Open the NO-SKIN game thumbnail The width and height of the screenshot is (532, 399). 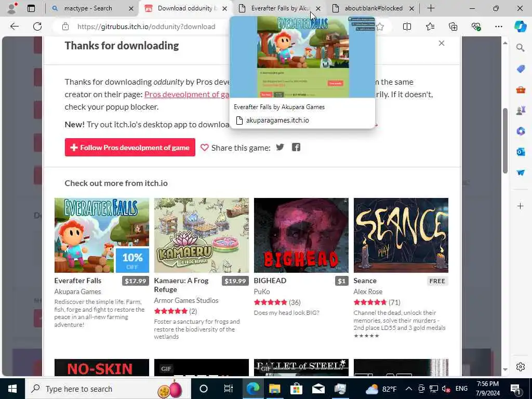(x=102, y=367)
